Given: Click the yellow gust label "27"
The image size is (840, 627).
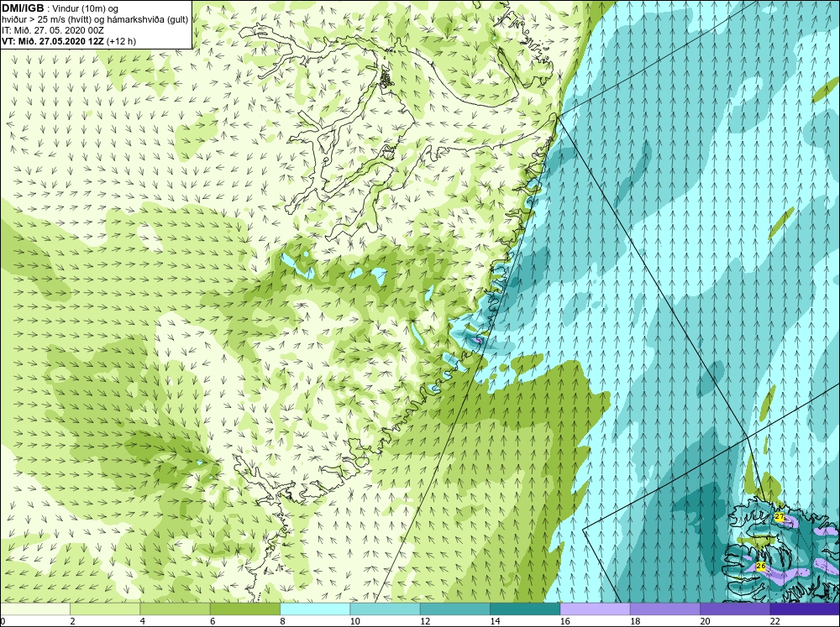Looking at the screenshot, I should pyautogui.click(x=780, y=517).
